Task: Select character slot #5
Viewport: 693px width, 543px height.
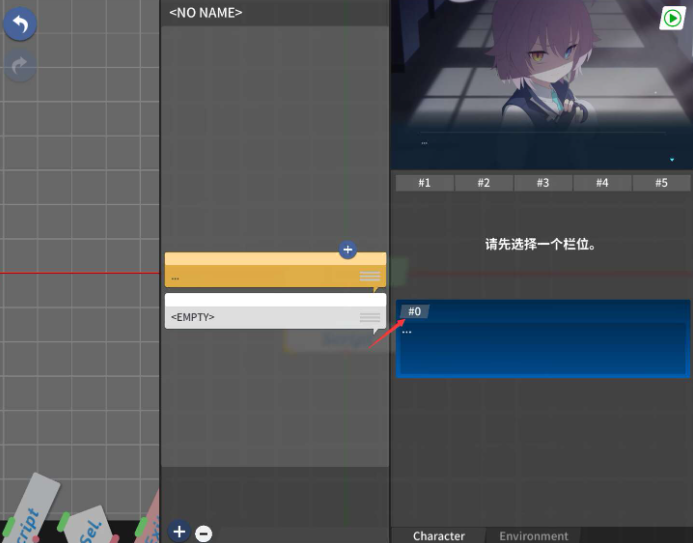Action: [x=661, y=183]
